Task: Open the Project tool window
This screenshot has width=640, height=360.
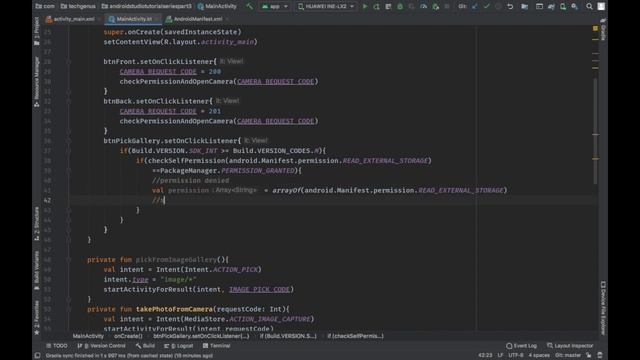Action: tap(37, 31)
